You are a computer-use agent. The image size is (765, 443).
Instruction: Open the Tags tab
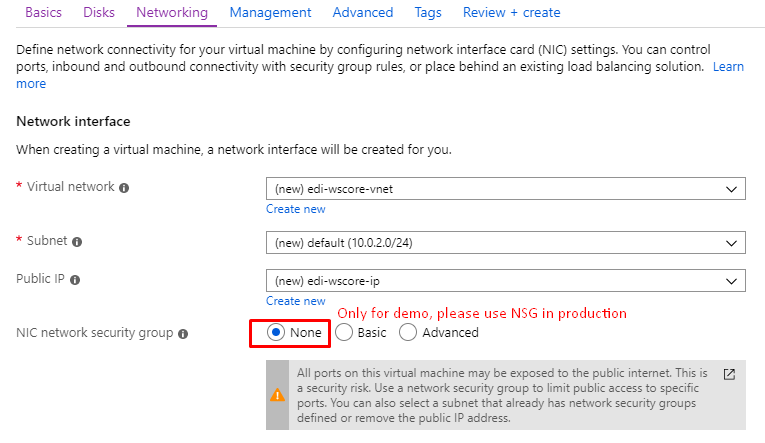tap(428, 12)
